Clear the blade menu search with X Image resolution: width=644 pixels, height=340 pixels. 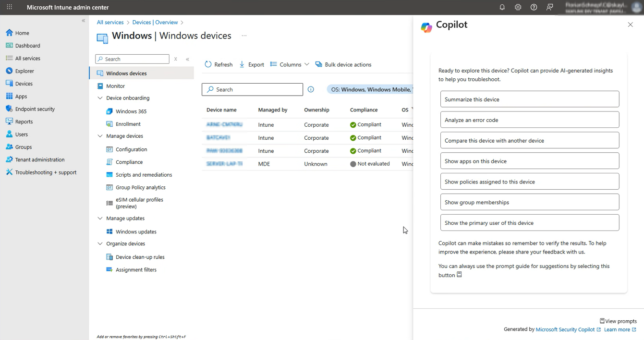(176, 59)
